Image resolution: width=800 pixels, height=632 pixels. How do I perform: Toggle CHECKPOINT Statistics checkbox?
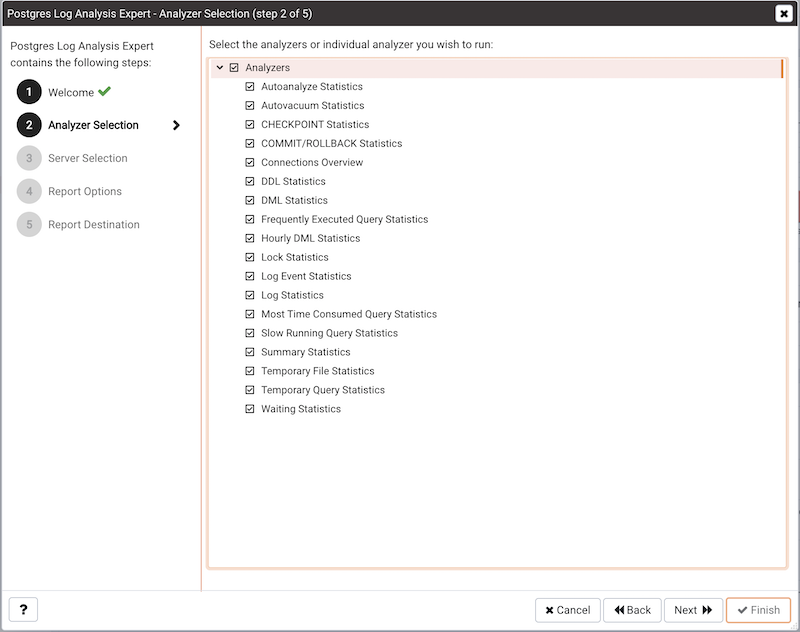coord(249,124)
